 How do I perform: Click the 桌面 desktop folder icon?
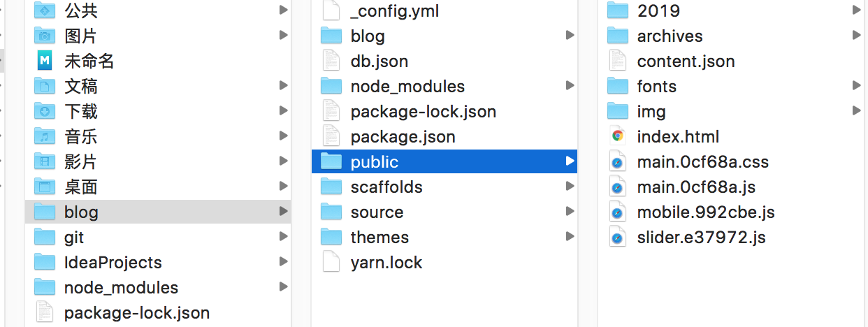[45, 187]
